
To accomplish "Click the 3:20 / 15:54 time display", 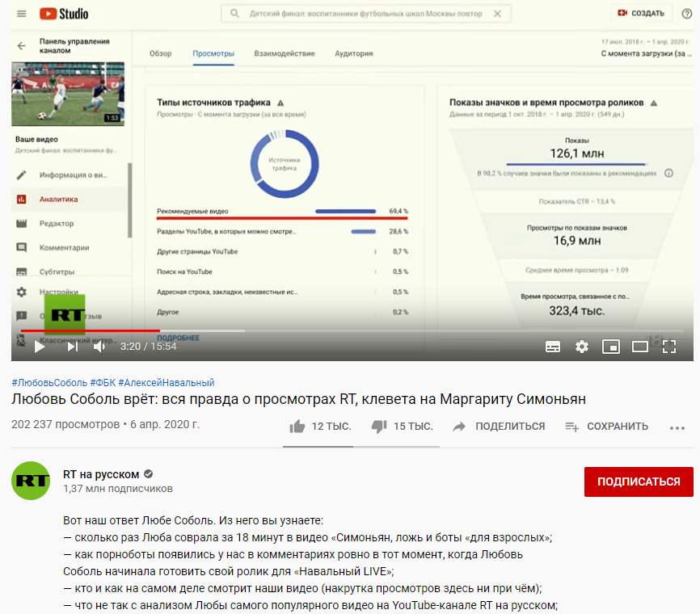I will coord(148,347).
